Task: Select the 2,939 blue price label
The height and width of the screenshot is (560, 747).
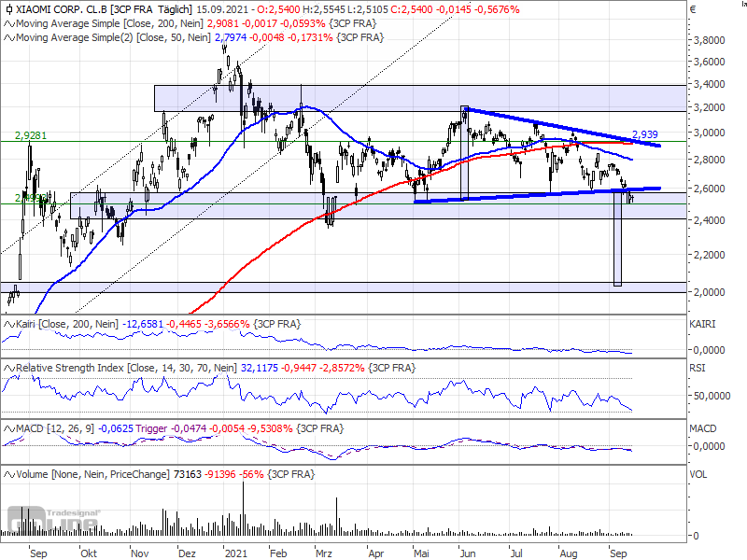Action: click(646, 134)
